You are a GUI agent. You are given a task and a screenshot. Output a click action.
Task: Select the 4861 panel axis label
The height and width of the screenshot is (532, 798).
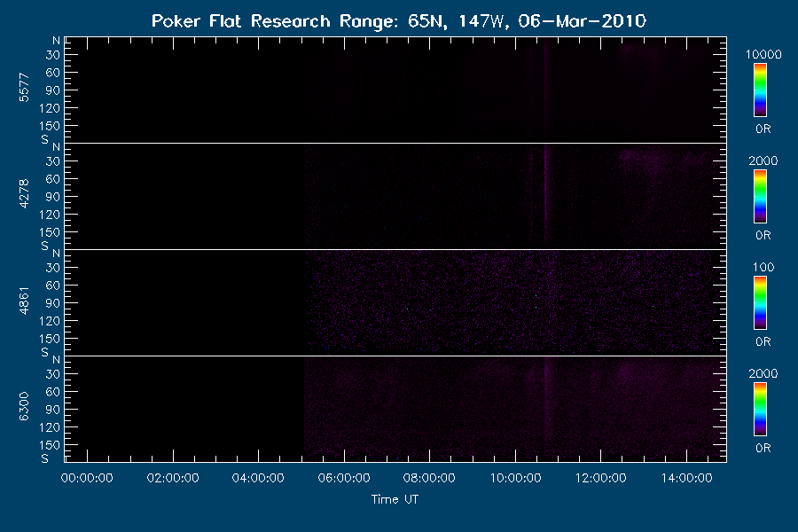[x=24, y=301]
